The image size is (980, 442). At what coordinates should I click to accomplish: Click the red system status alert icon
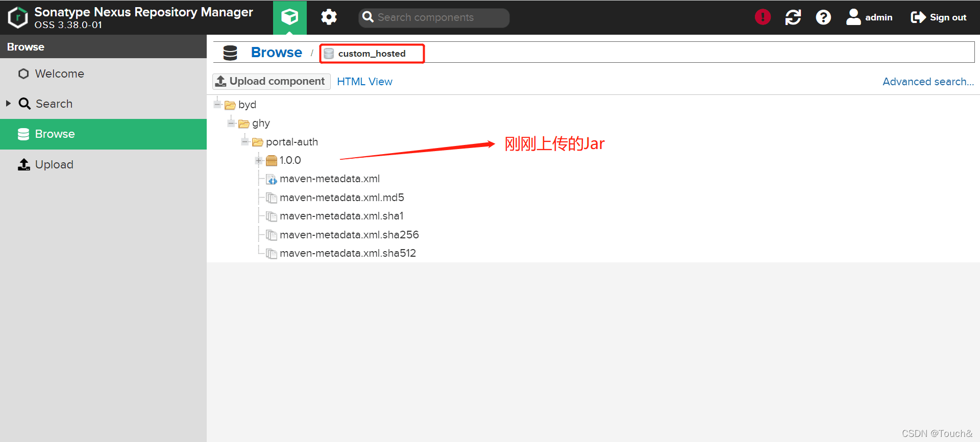[763, 17]
